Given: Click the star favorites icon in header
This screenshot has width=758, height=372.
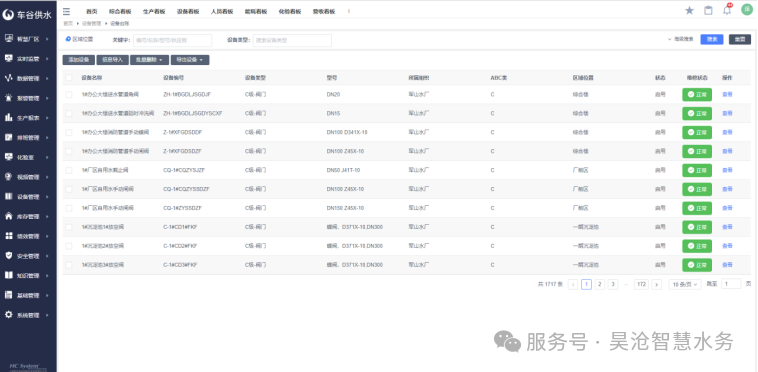Looking at the screenshot, I should click(689, 10).
